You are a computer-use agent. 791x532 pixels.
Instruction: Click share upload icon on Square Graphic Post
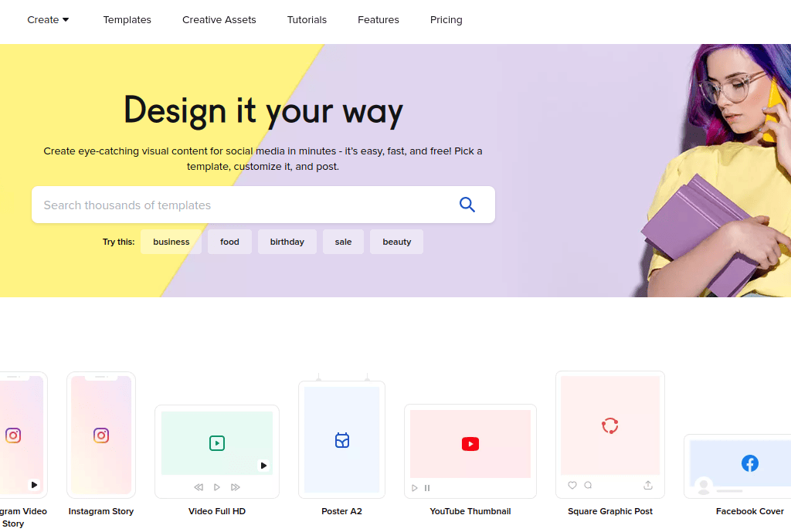click(x=648, y=485)
